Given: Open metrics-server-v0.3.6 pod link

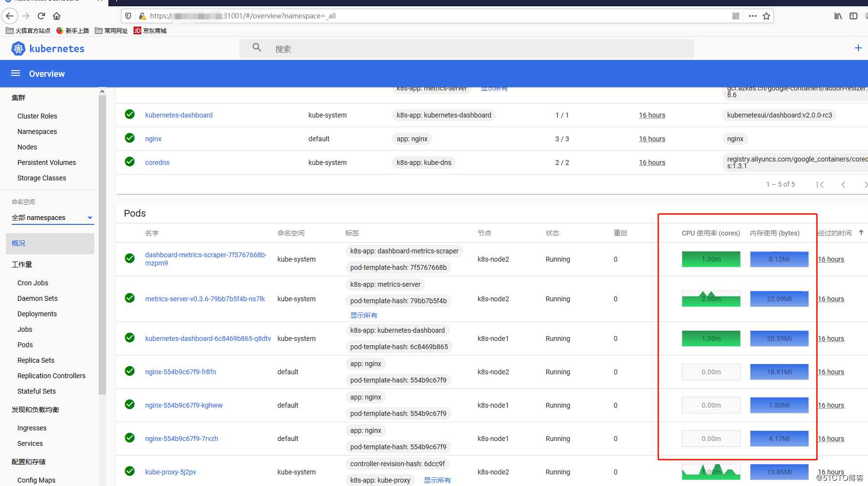Looking at the screenshot, I should point(205,299).
